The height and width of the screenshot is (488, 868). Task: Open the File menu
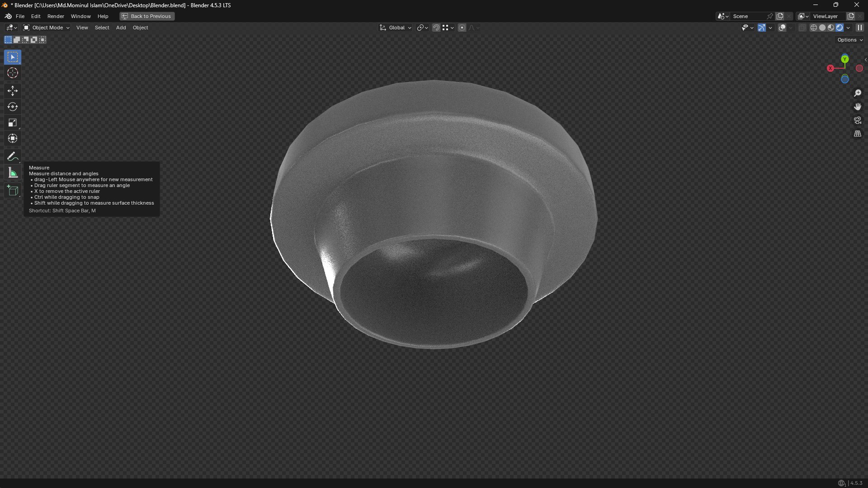pos(20,16)
